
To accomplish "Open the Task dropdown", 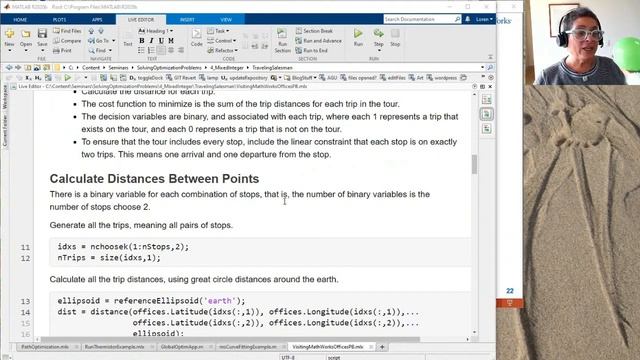I will (x=218, y=31).
